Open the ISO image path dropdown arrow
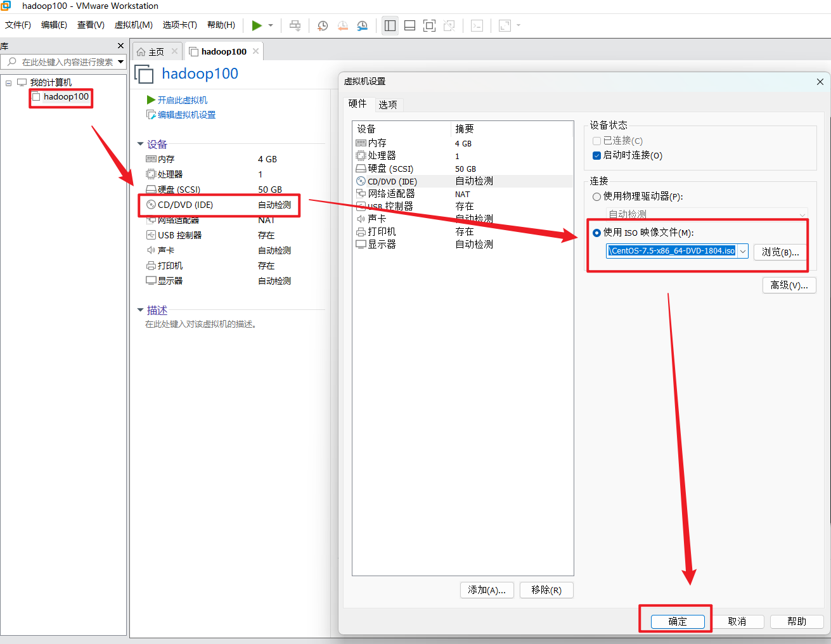The height and width of the screenshot is (644, 831). point(743,251)
